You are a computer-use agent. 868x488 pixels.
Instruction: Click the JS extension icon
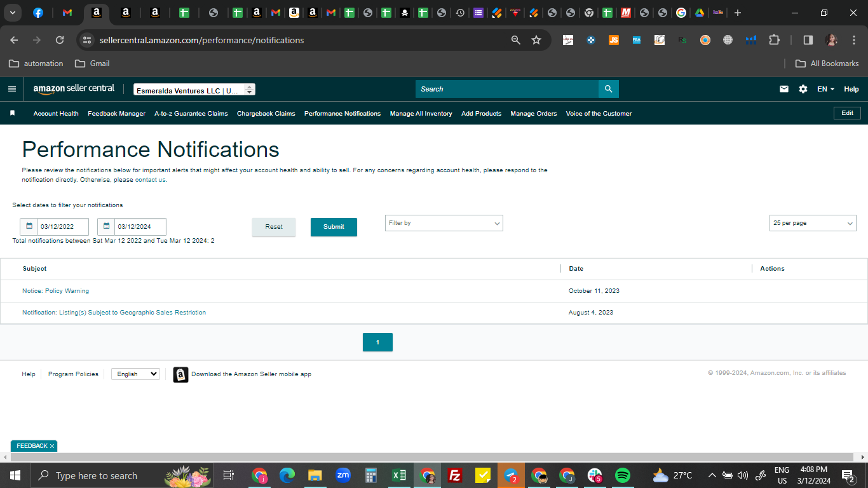coord(614,40)
